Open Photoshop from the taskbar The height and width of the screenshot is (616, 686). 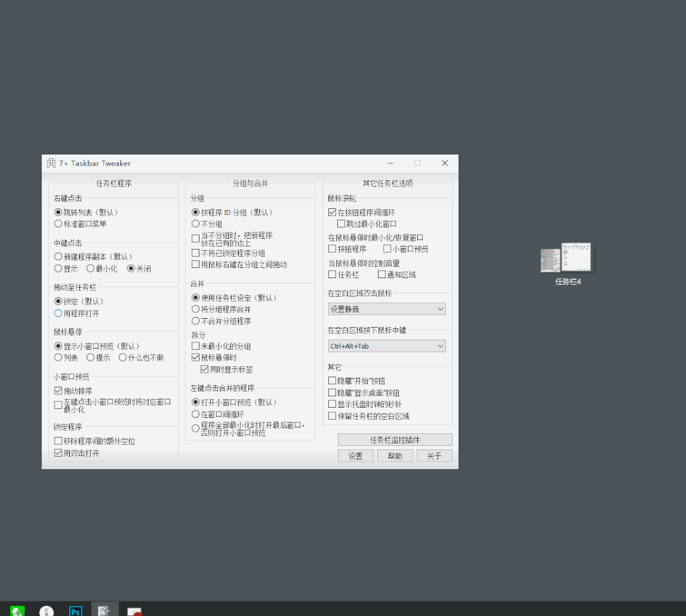pos(75,611)
